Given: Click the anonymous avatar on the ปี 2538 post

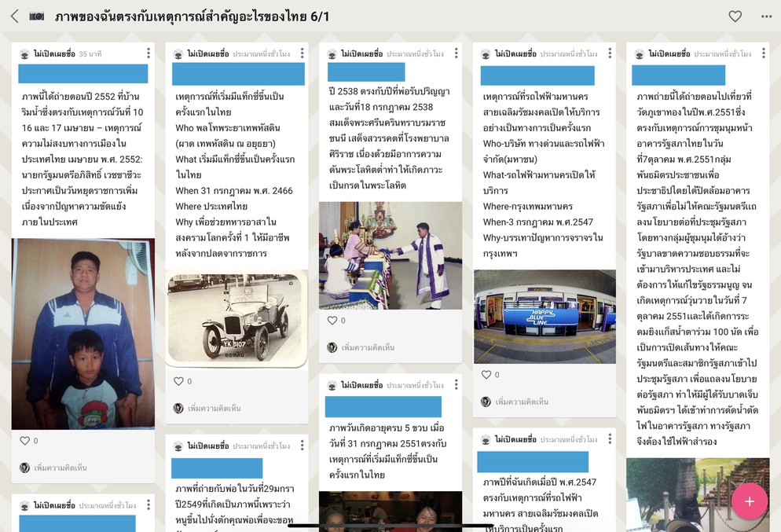Looking at the screenshot, I should 332,53.
